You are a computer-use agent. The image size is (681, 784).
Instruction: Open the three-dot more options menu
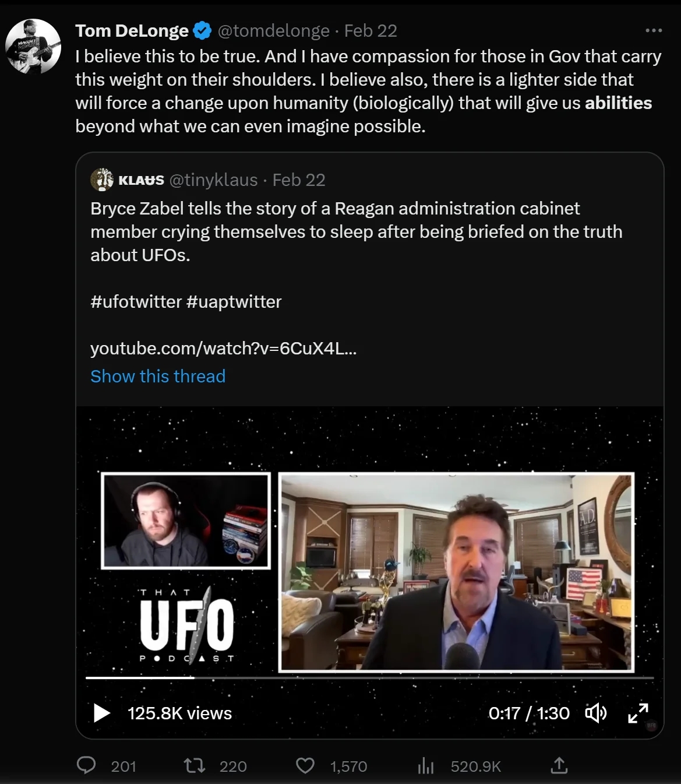[x=654, y=30]
